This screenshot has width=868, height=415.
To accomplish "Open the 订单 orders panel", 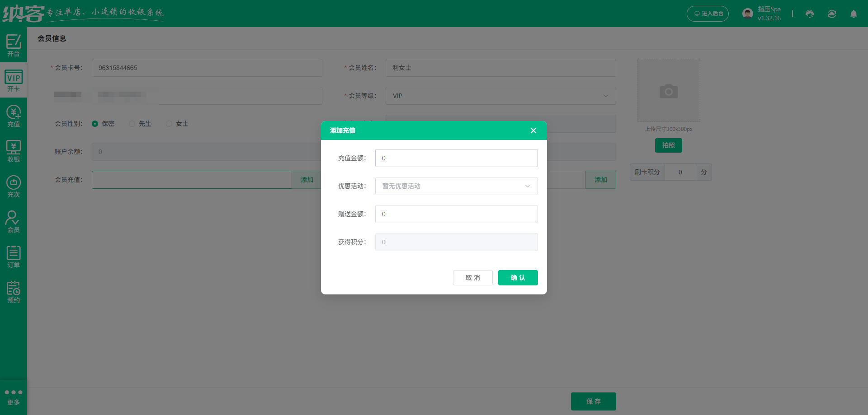I will [x=14, y=256].
